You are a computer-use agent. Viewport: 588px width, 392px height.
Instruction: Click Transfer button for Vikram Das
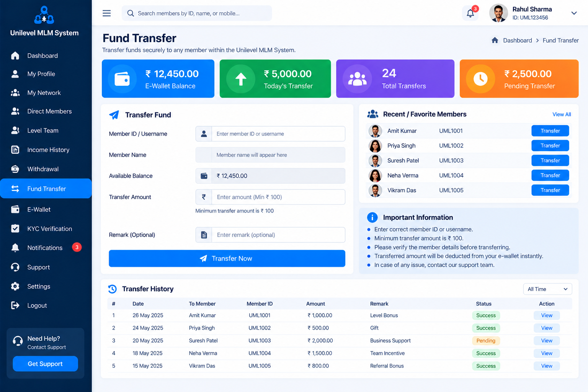coord(550,190)
